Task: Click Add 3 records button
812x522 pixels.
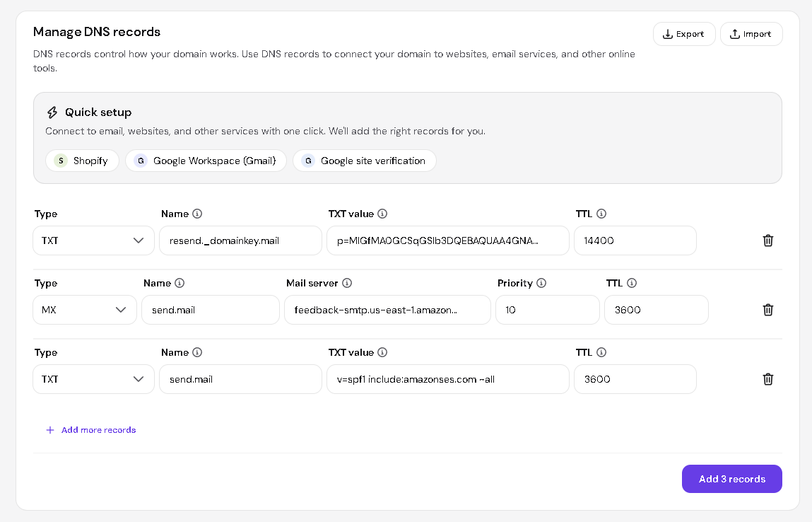Action: coord(731,479)
